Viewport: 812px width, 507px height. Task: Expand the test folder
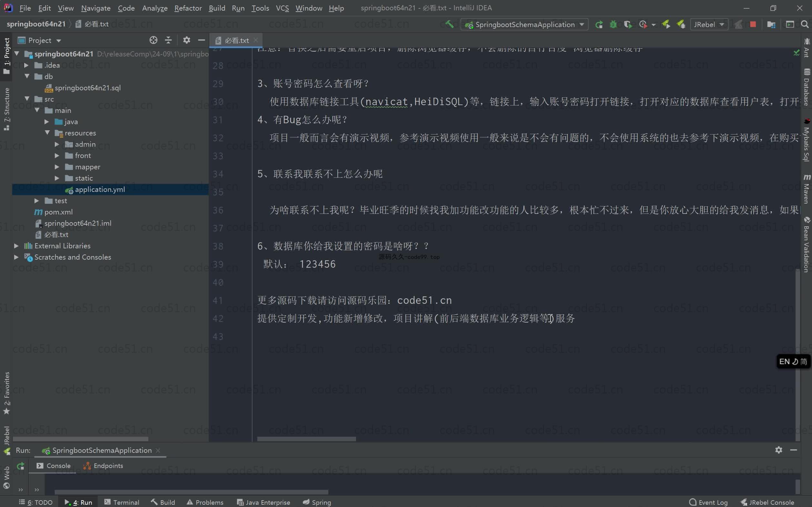(x=36, y=201)
